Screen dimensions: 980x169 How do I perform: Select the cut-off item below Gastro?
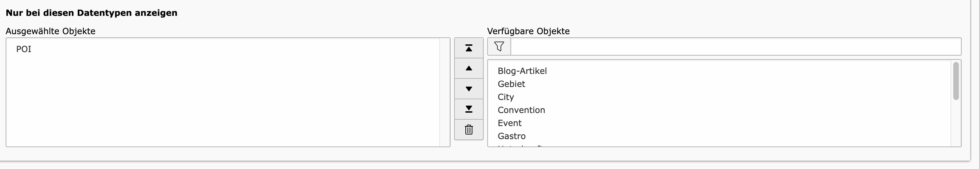(719, 145)
